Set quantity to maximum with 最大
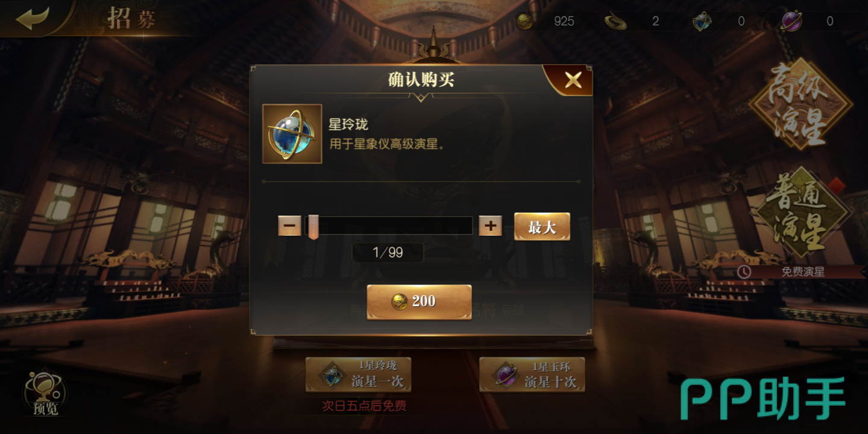This screenshot has width=868, height=434. tap(542, 227)
